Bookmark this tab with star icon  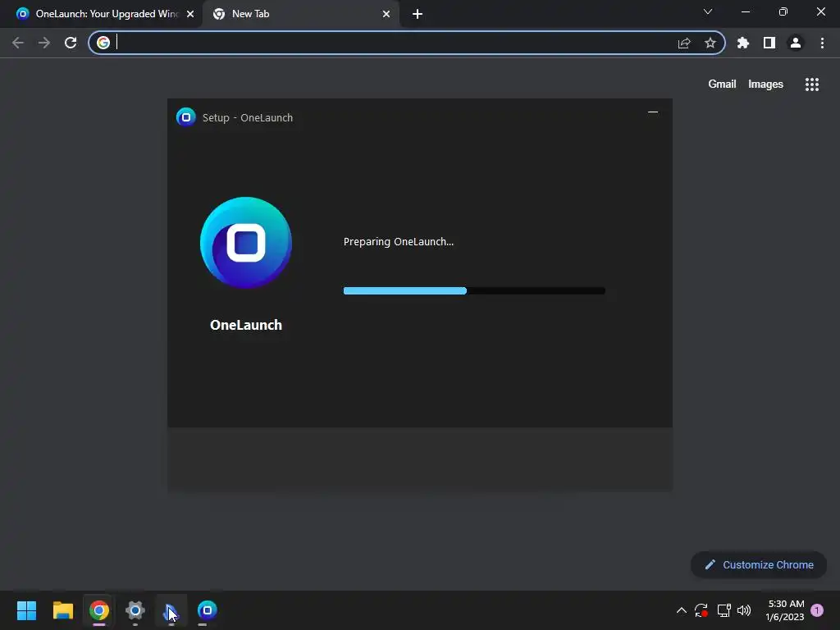coord(710,43)
